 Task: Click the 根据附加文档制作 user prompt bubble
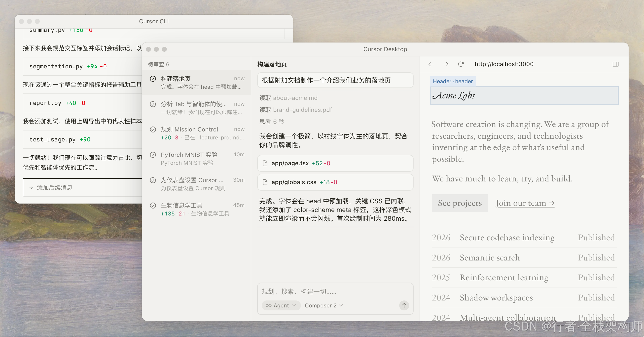coord(335,80)
